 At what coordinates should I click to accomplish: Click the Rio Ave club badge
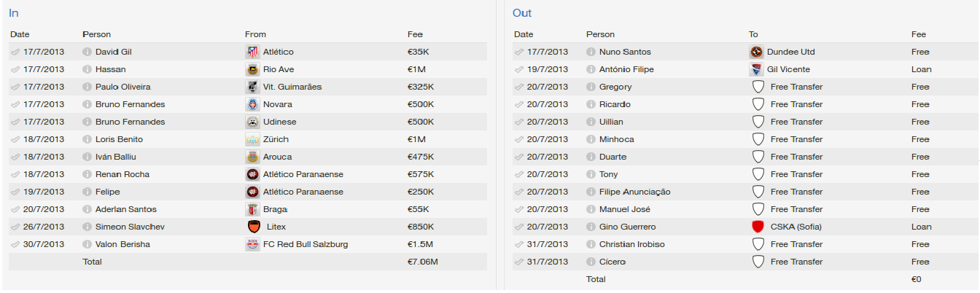point(252,69)
